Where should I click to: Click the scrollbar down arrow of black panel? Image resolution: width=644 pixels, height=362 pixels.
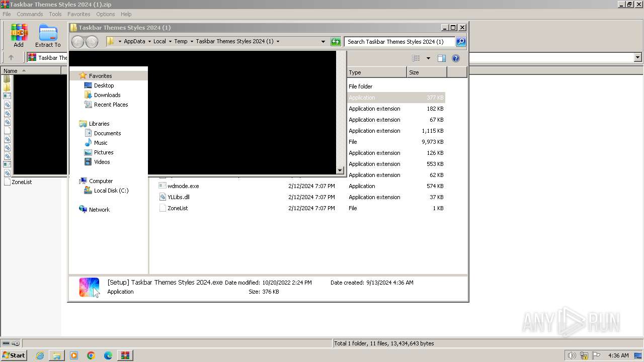click(340, 170)
